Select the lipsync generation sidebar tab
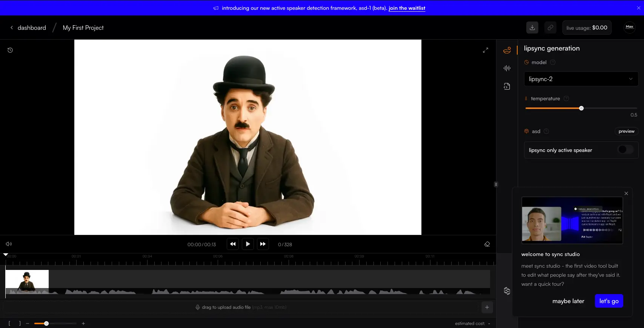The width and height of the screenshot is (644, 328). 507,50
